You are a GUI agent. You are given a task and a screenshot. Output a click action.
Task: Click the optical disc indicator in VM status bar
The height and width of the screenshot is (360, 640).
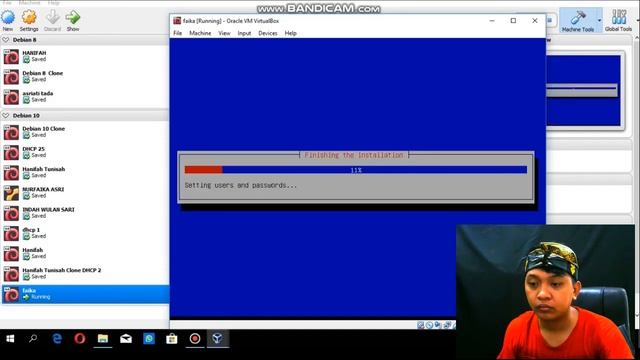pyautogui.click(x=429, y=325)
